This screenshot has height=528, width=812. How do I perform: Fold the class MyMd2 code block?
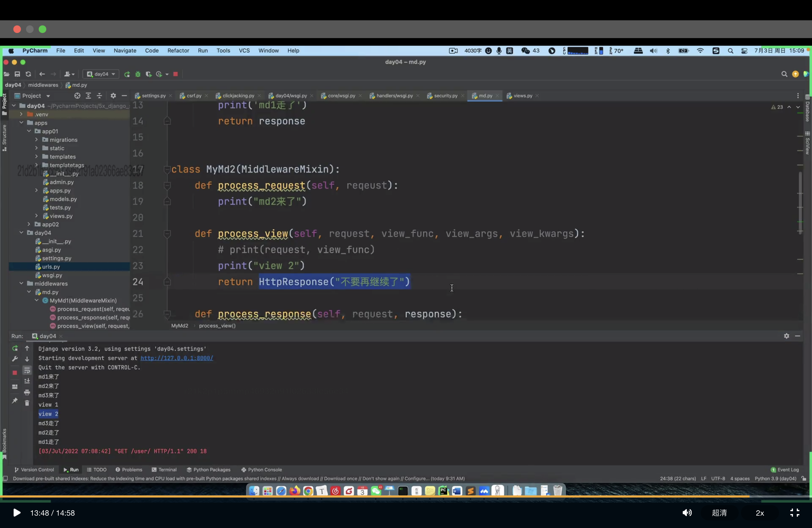[x=167, y=169]
